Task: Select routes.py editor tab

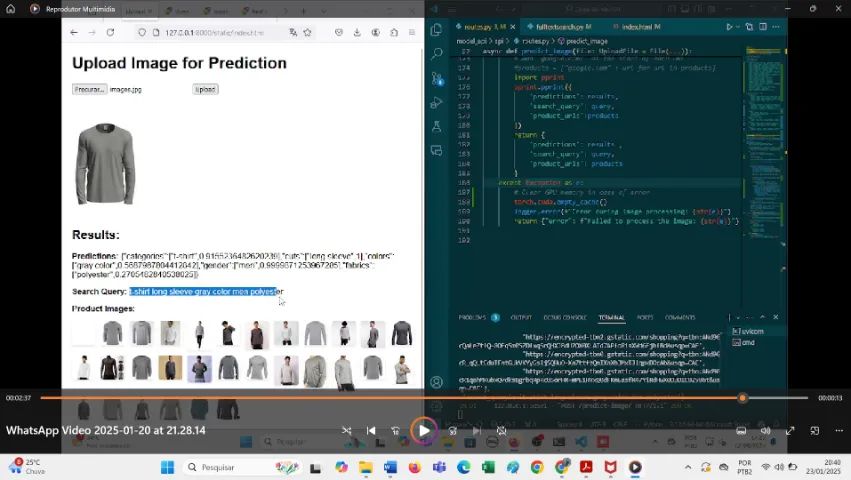Action: pyautogui.click(x=485, y=27)
